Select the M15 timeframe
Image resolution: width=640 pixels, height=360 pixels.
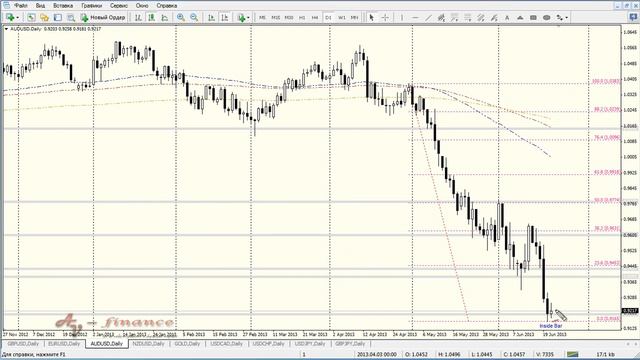tap(276, 18)
